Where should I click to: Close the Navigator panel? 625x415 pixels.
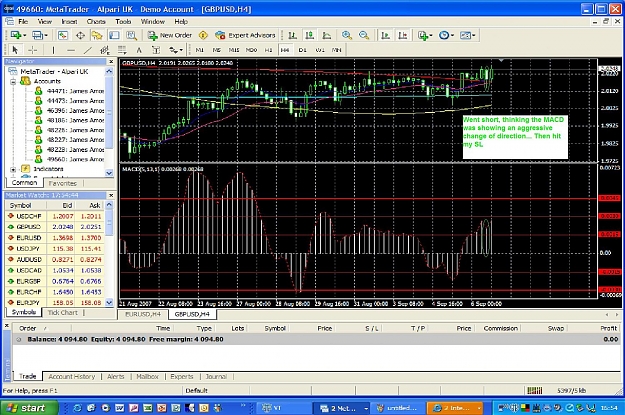point(111,61)
